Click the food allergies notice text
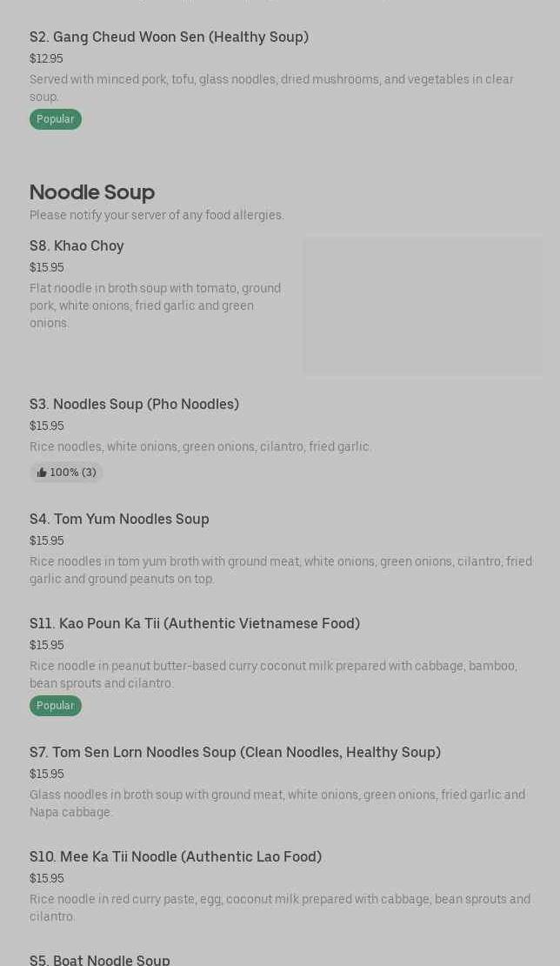The width and height of the screenshot is (560, 966). point(157,215)
